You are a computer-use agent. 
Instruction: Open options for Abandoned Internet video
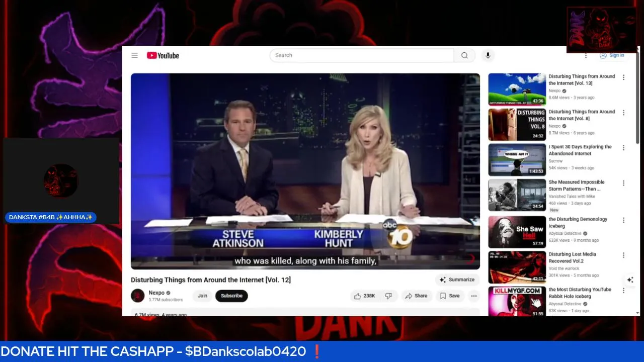pos(623,148)
